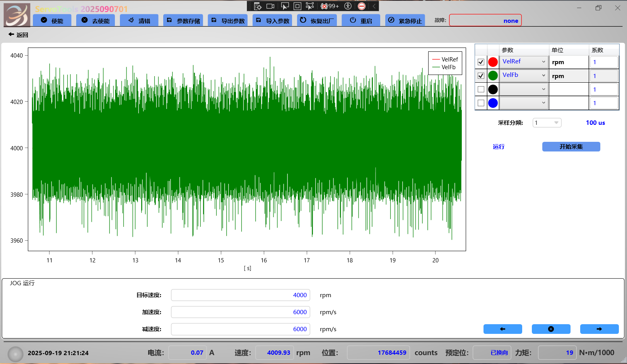Uncheck the VelFb channel checkbox
Viewport: 627px width, 364px height.
click(x=481, y=76)
